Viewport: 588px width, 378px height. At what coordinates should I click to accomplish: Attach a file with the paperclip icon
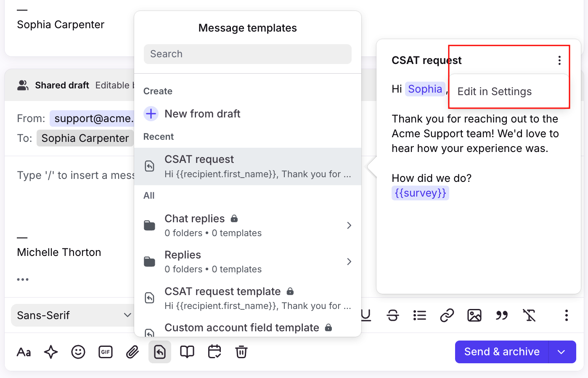point(132,352)
